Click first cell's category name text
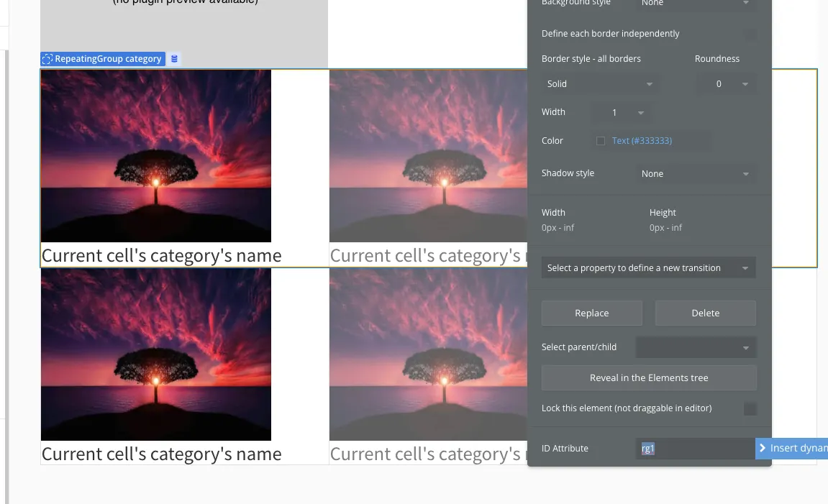The width and height of the screenshot is (828, 504). tap(162, 255)
